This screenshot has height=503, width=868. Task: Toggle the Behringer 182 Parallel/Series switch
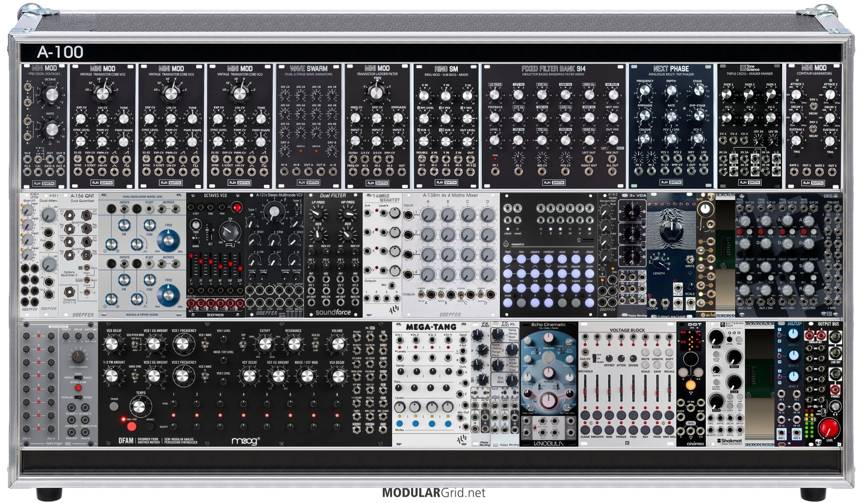tap(78, 397)
